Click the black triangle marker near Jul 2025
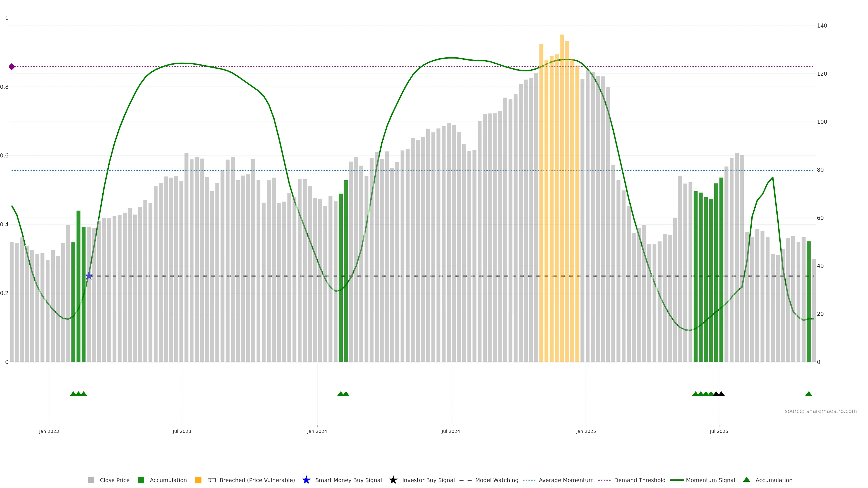Image resolution: width=868 pixels, height=488 pixels. (721, 394)
